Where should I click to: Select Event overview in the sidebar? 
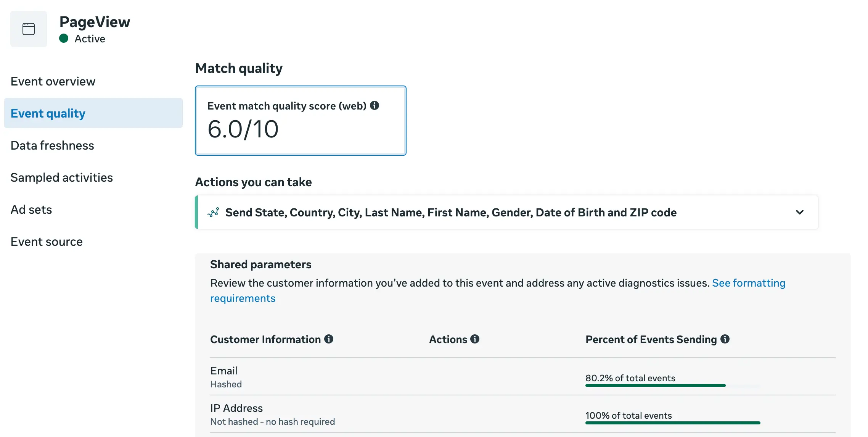[x=53, y=81]
